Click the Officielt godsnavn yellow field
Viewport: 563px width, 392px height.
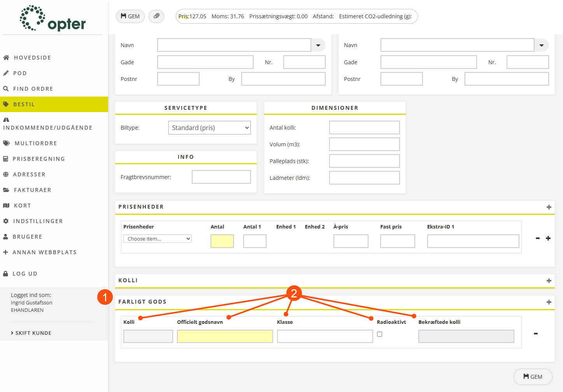click(x=225, y=336)
